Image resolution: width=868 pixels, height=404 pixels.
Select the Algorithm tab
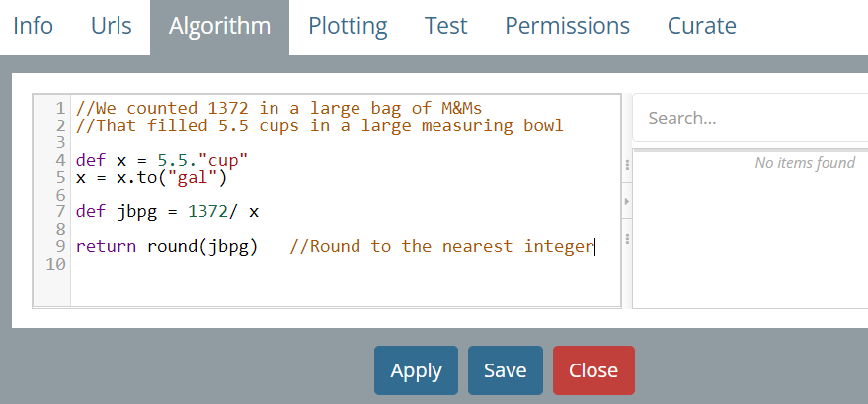click(x=219, y=26)
